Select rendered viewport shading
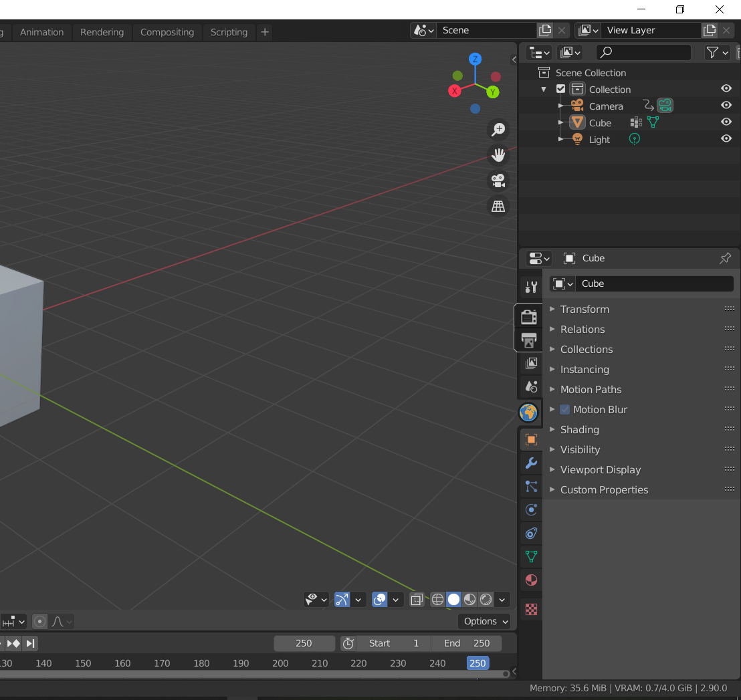Viewport: 741px width, 700px height. coord(486,600)
